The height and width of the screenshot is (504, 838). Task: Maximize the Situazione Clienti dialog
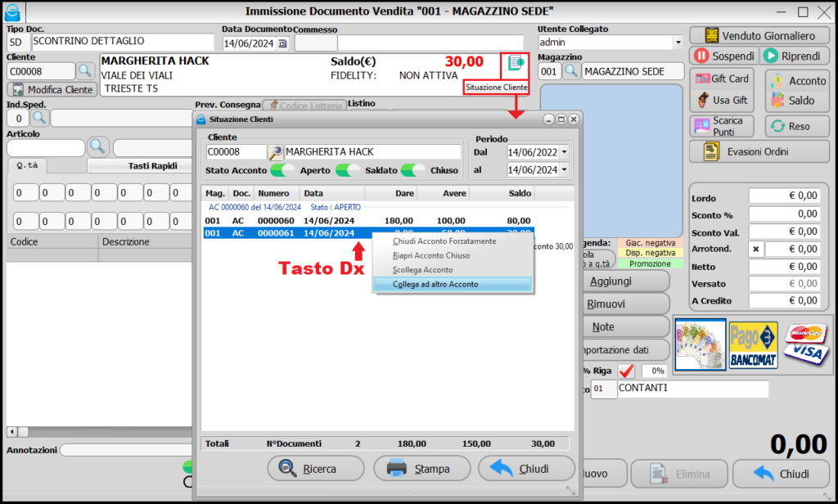[x=561, y=119]
